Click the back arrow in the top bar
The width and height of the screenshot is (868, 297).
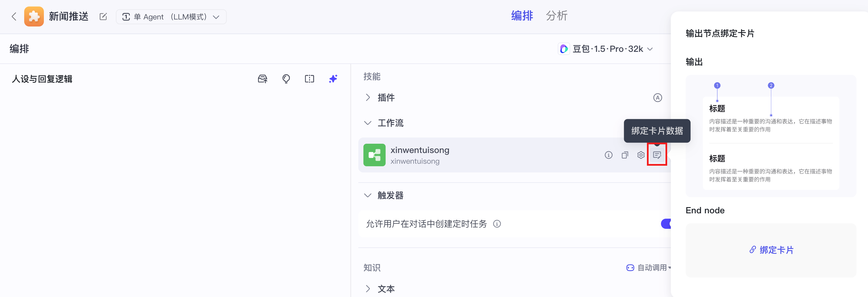click(x=14, y=16)
